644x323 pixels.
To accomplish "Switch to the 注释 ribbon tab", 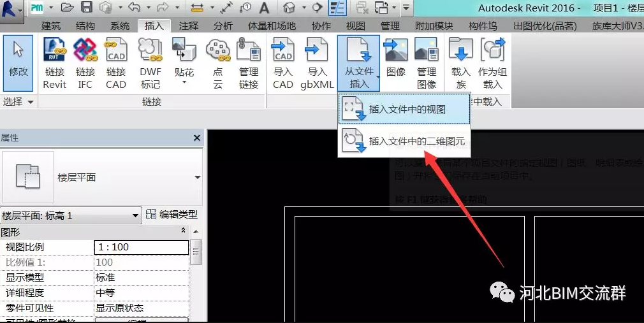I will tap(189, 26).
